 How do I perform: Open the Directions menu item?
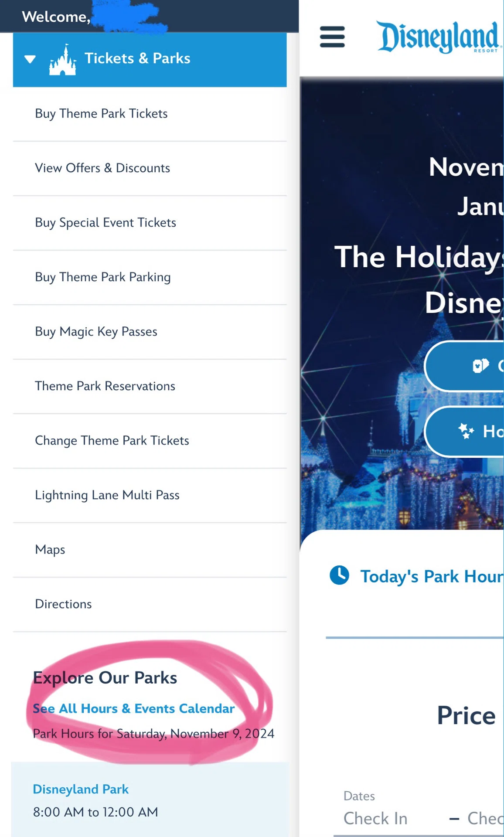pos(150,604)
